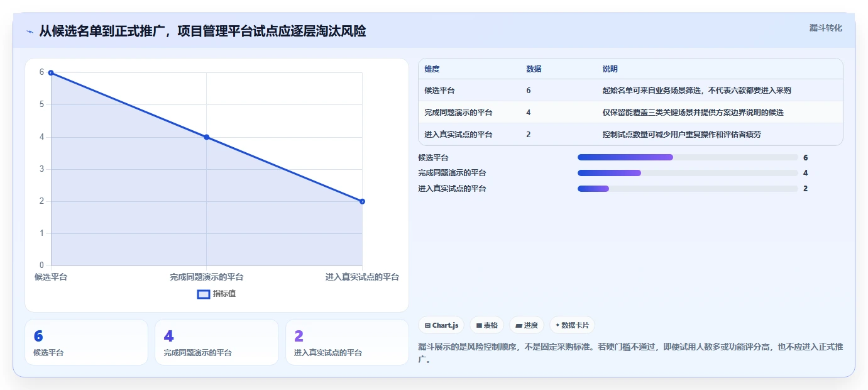Click the chart point at 进入真实试点的平台
Viewport: 868px width, 390px height.
(362, 201)
